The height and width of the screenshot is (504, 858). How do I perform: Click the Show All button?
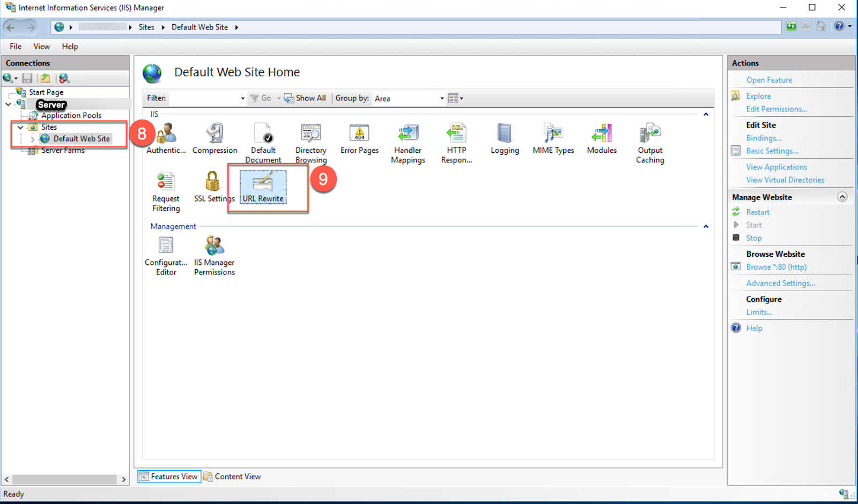tap(305, 98)
